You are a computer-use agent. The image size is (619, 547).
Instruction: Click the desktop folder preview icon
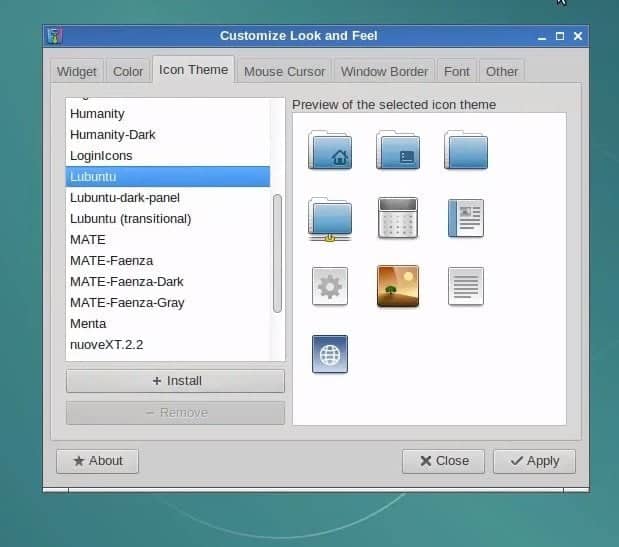[x=398, y=150]
